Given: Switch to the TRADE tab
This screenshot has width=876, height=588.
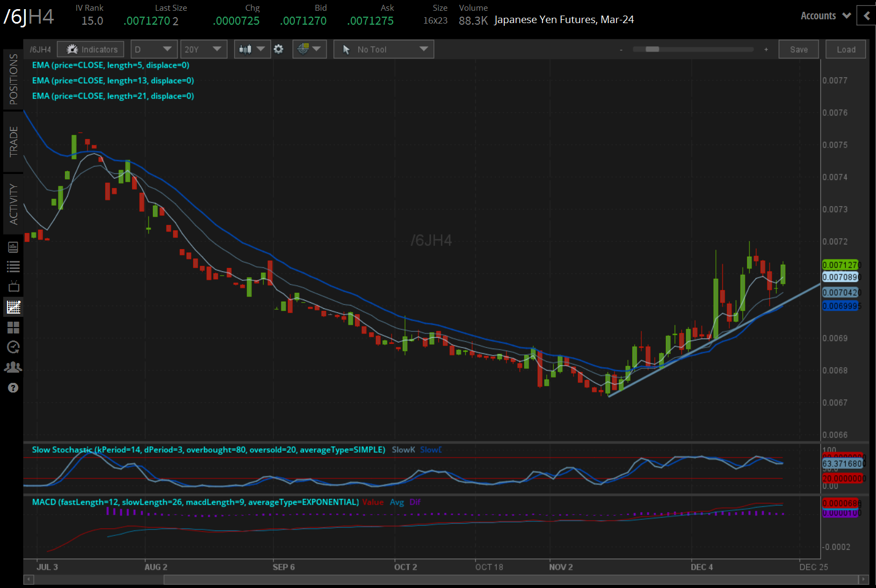Looking at the screenshot, I should [x=13, y=142].
